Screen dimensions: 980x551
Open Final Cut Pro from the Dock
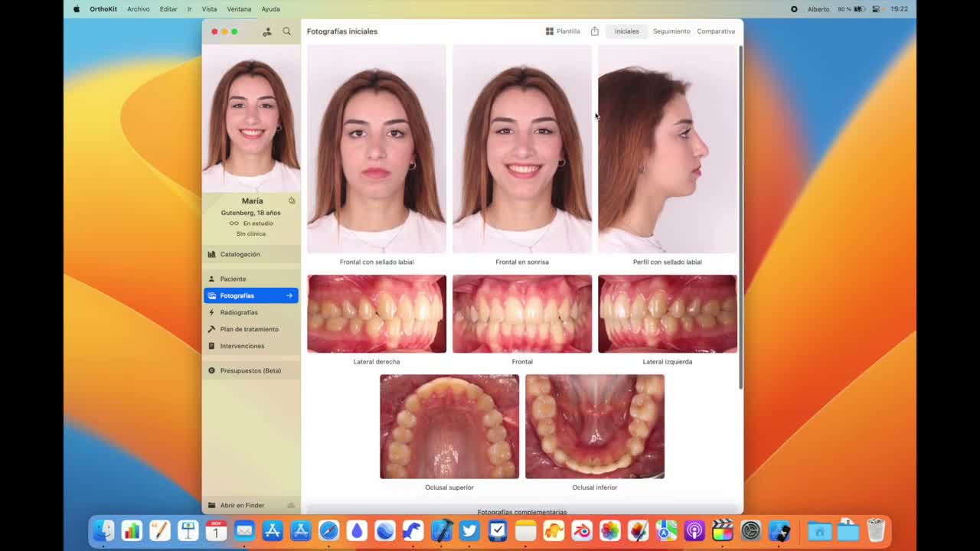coord(723,530)
